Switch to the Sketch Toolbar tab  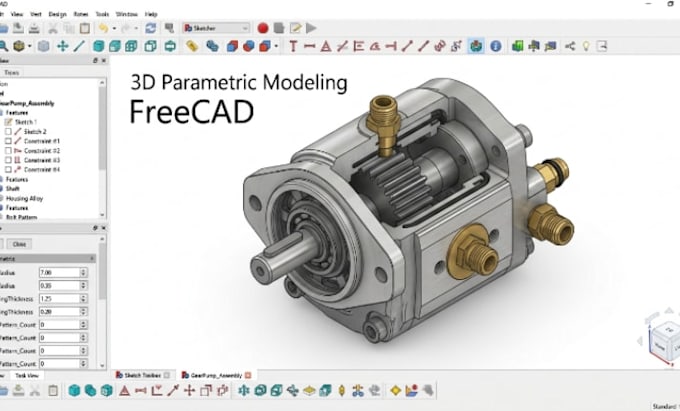click(143, 375)
